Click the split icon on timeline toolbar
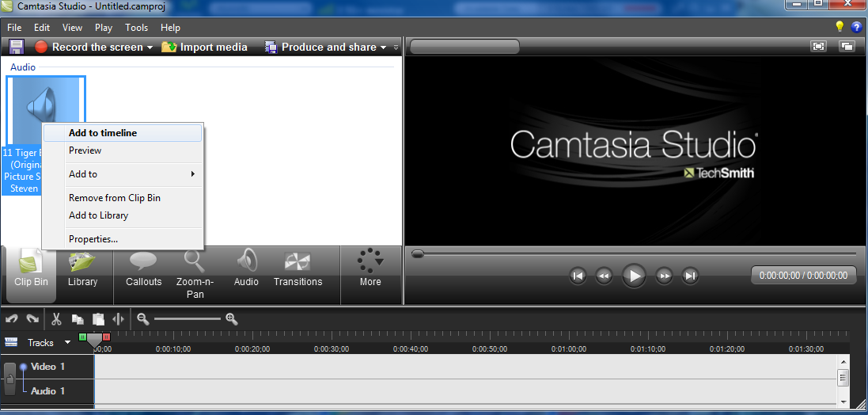Viewport: 868px width, 415px height. [x=118, y=319]
